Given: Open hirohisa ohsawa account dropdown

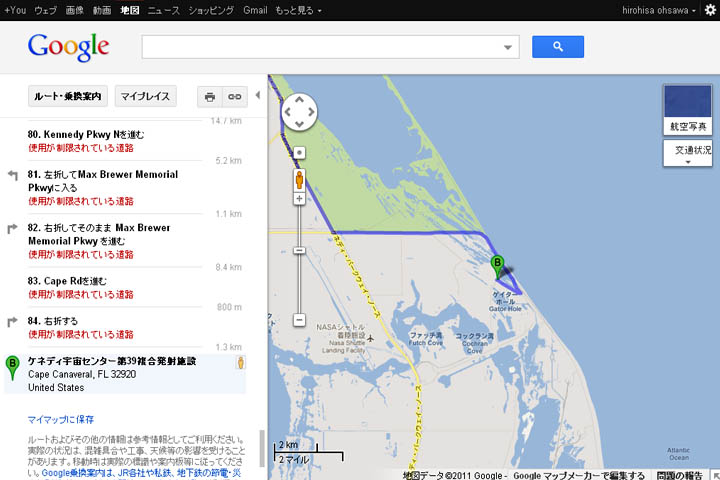Looking at the screenshot, I should (x=658, y=10).
